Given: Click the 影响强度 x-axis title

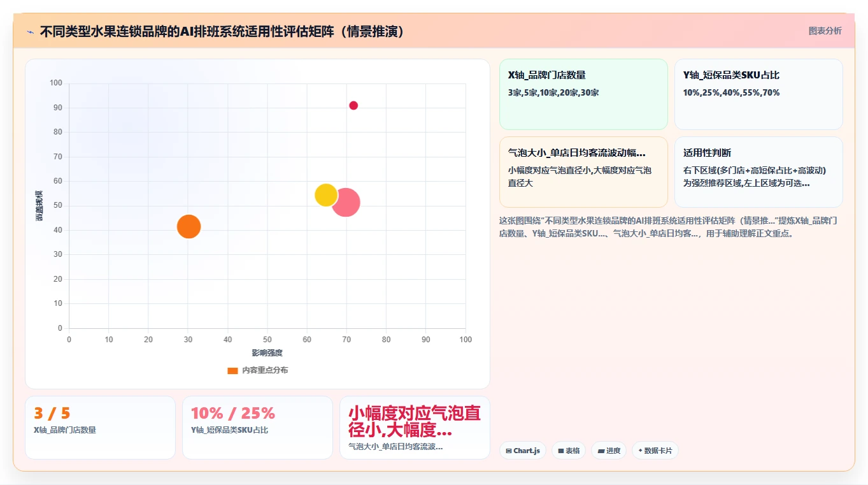Looking at the screenshot, I should coord(267,352).
